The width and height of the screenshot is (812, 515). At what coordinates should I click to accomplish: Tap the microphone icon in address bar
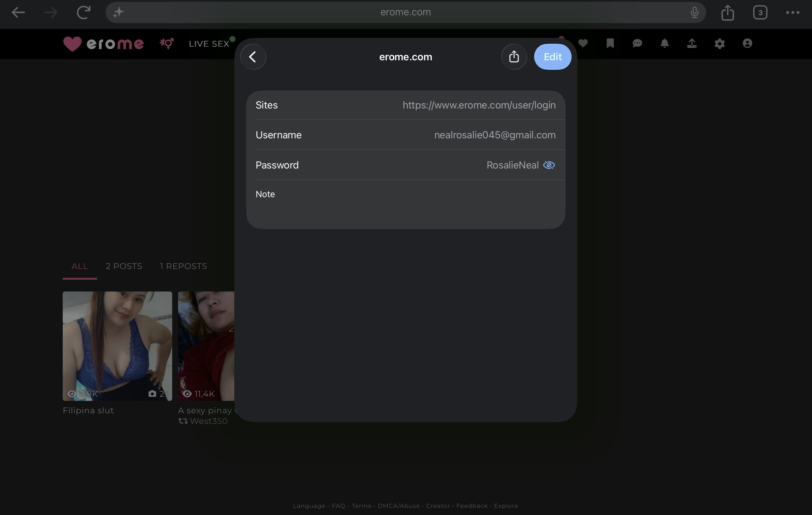tap(694, 12)
